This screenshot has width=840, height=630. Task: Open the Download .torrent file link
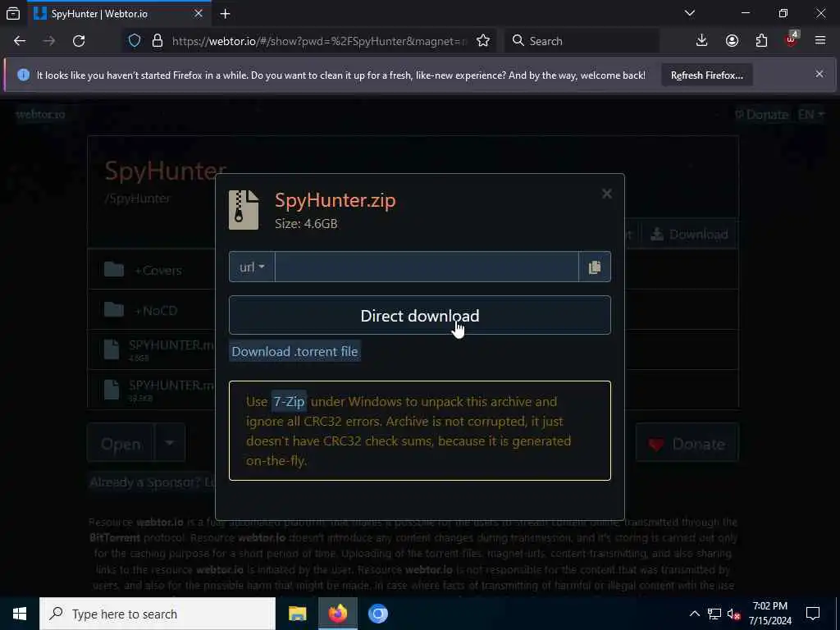[x=294, y=351]
